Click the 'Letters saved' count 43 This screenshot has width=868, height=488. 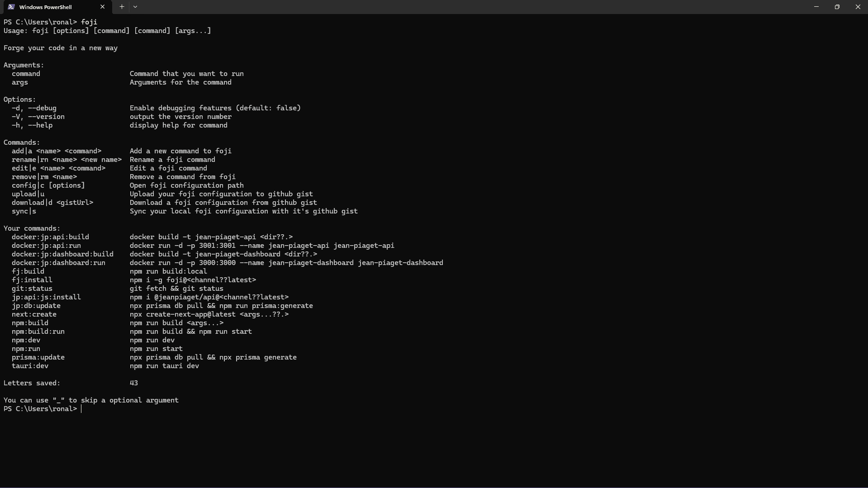coord(134,383)
